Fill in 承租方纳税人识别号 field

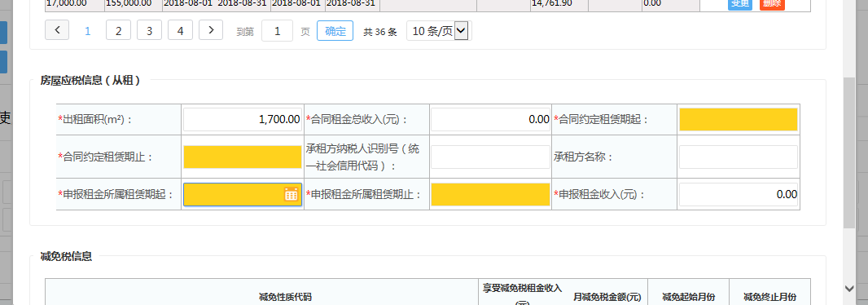coord(490,157)
